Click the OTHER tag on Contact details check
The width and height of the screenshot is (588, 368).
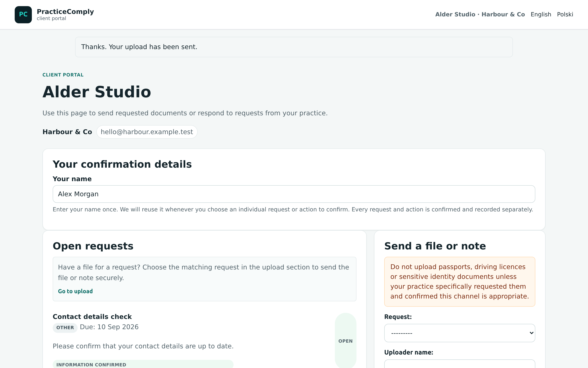click(x=65, y=328)
